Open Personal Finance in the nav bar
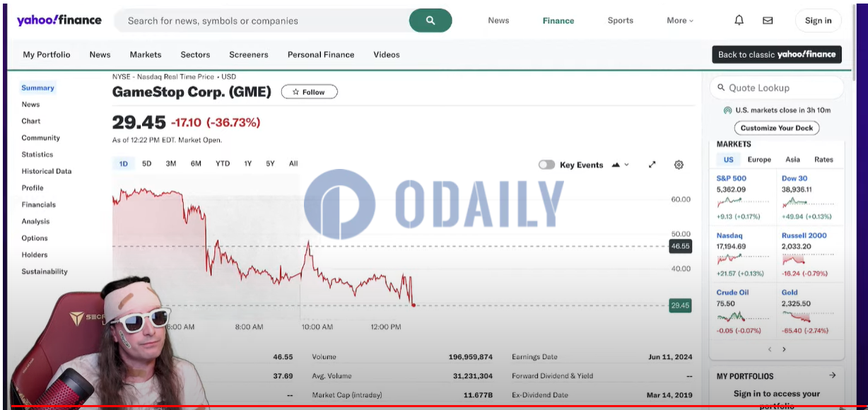The height and width of the screenshot is (410, 868). click(x=321, y=54)
